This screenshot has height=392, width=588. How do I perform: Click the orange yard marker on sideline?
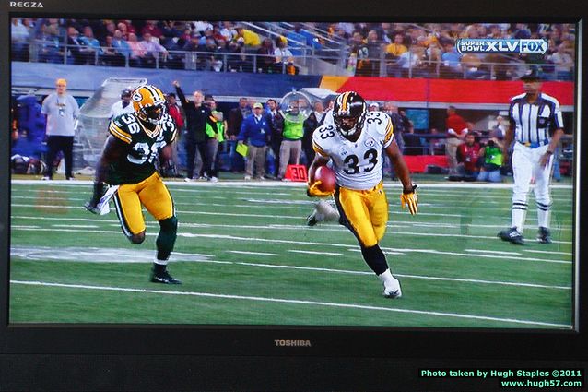point(296,172)
